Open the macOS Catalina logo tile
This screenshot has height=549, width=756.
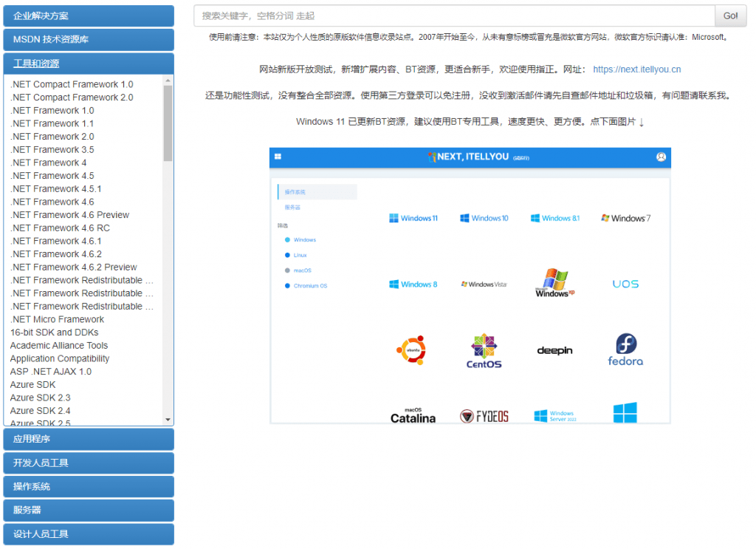tap(413, 415)
